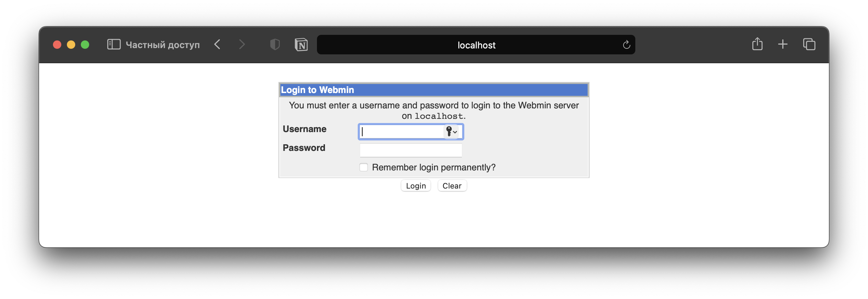Open the Privacy Report shield icon

point(275,45)
